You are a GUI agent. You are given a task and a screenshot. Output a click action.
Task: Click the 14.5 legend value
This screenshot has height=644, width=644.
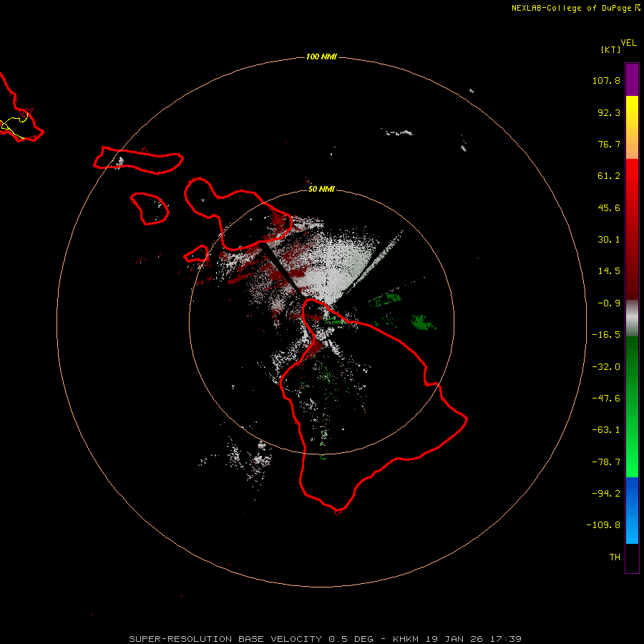pos(609,271)
